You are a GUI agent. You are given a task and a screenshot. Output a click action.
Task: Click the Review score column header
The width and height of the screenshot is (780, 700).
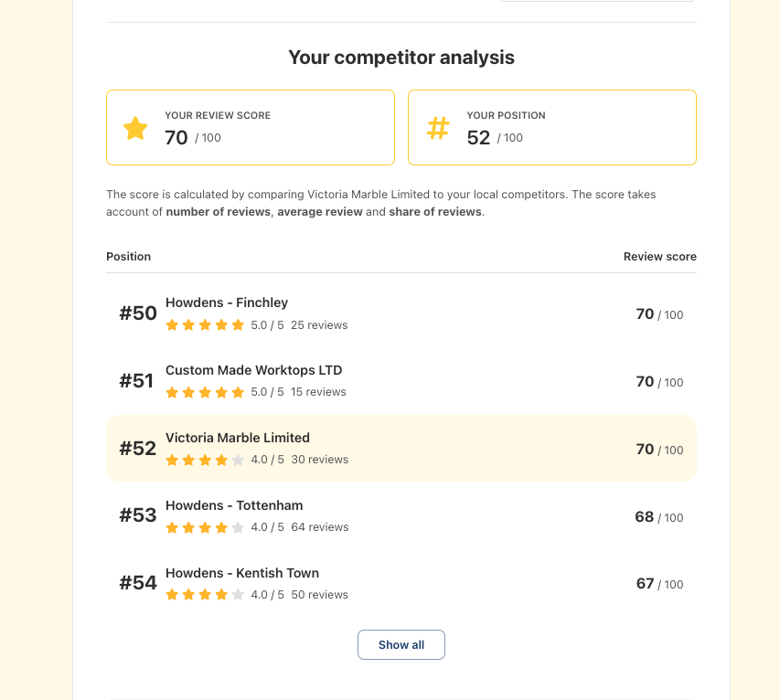[659, 257]
